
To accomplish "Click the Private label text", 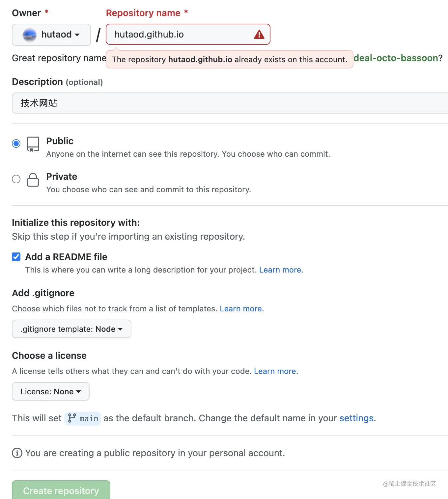I will pos(62,176).
